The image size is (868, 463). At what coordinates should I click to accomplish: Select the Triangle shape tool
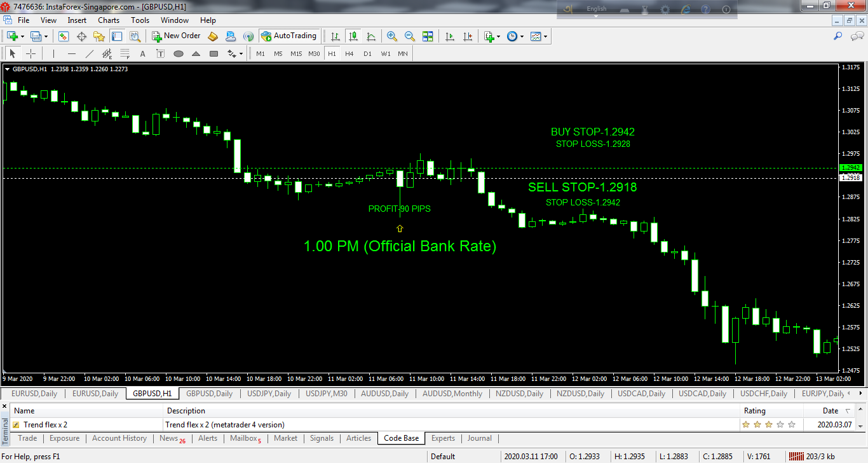(196, 53)
